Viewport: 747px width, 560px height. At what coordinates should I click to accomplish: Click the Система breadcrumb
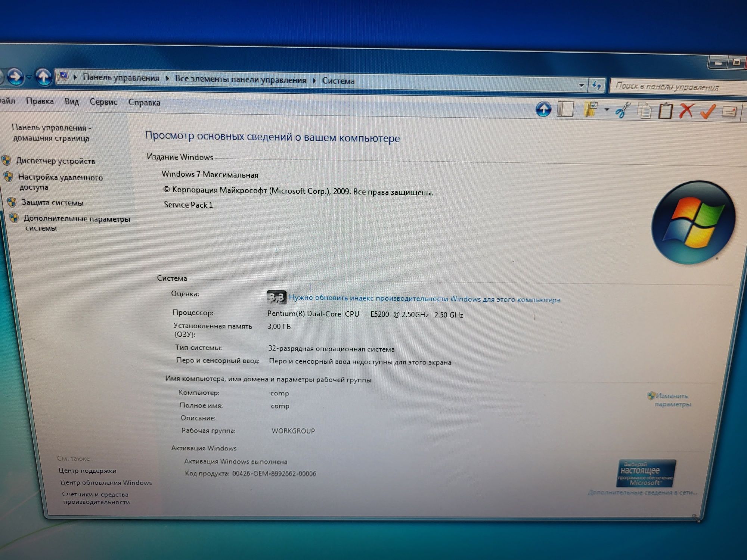[338, 81]
